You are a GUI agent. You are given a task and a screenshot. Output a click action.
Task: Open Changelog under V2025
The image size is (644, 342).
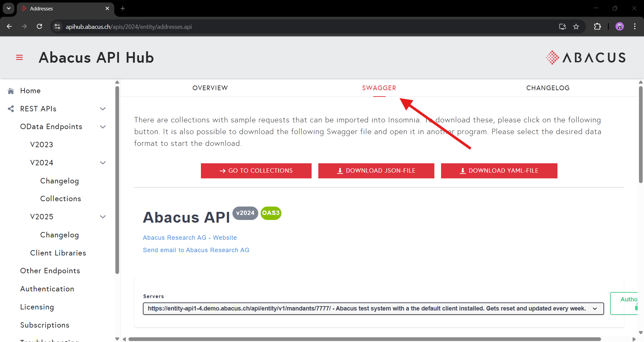(x=59, y=235)
